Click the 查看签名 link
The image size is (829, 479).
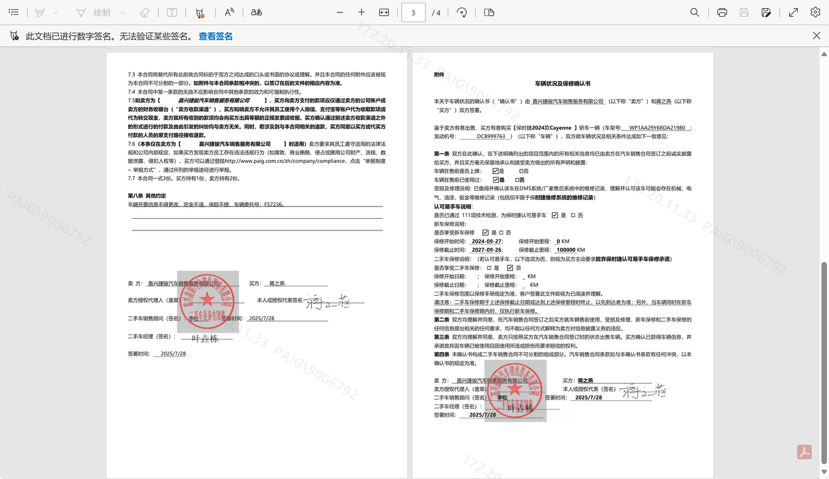click(x=215, y=36)
